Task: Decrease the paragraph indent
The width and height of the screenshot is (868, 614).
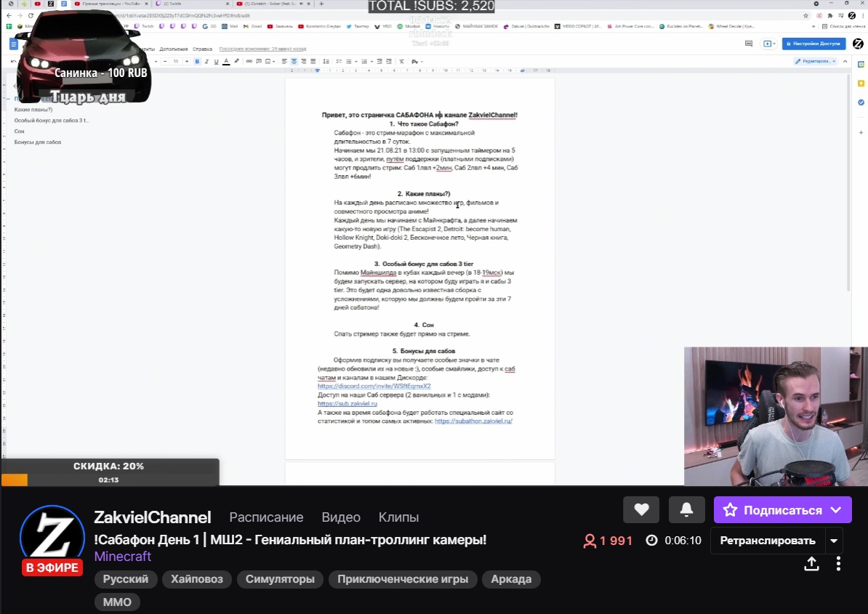Action: (x=379, y=61)
